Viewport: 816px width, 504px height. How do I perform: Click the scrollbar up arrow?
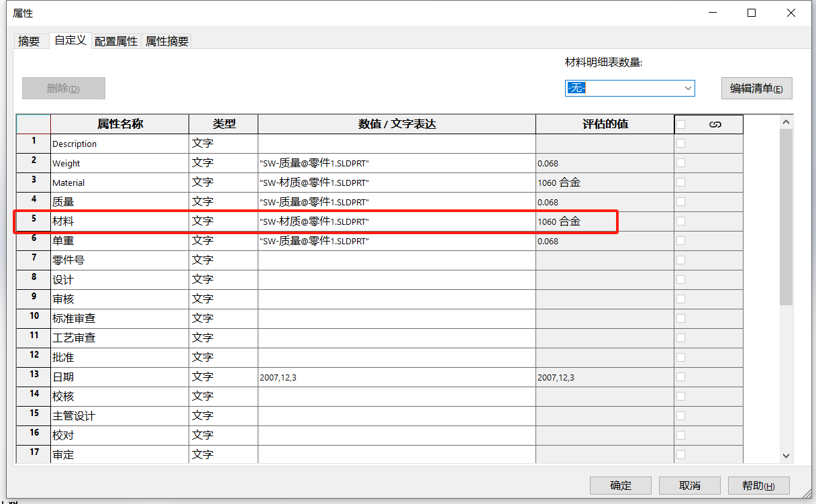coord(785,120)
